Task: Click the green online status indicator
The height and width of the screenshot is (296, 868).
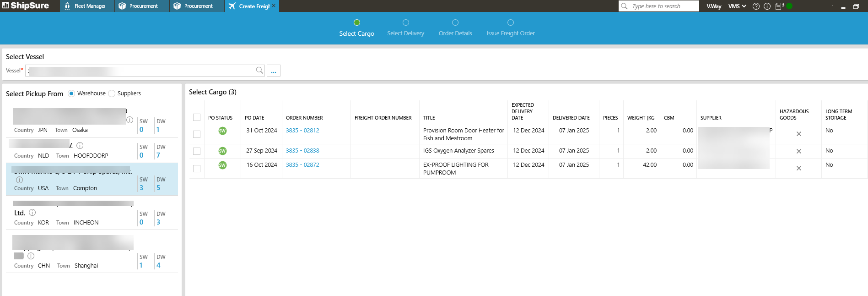Action: tap(789, 6)
